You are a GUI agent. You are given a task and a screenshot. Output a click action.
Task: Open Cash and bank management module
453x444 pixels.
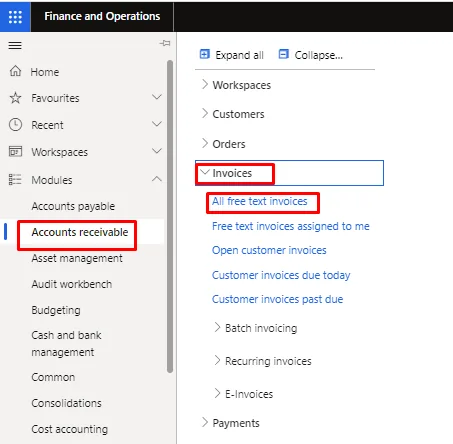pyautogui.click(x=66, y=344)
